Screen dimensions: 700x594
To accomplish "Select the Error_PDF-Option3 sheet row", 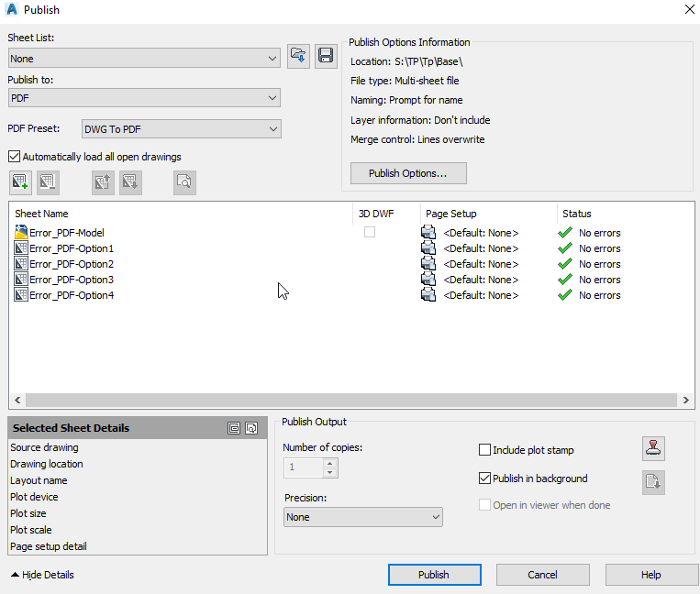I will coord(351,280).
